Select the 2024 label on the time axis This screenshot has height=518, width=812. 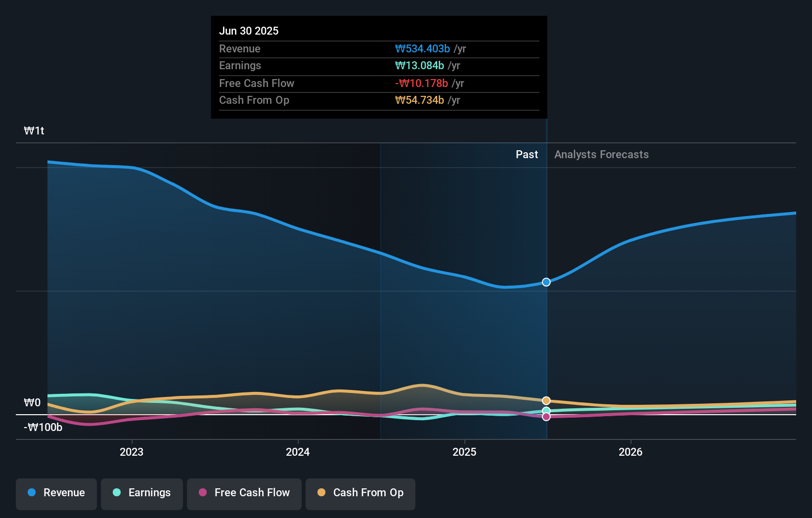point(297,452)
